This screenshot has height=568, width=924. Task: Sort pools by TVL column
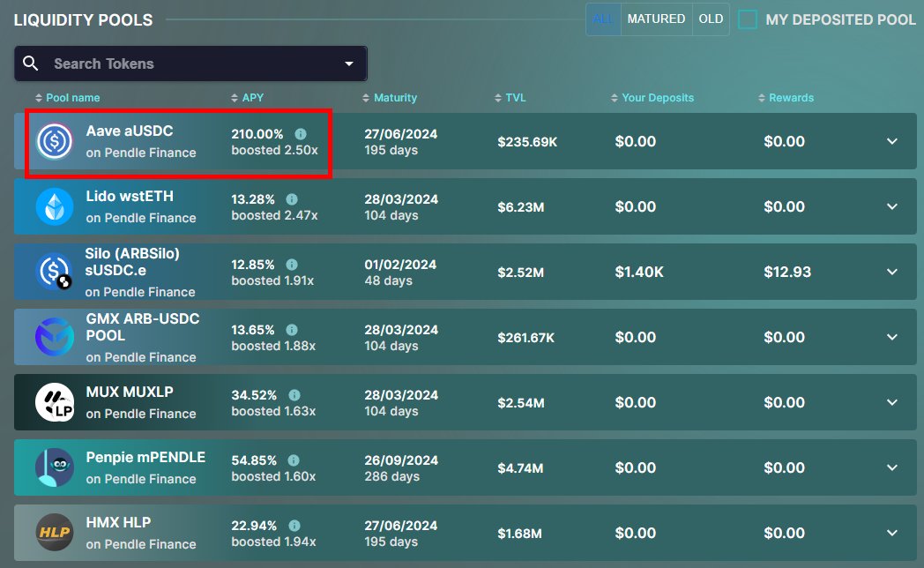[510, 98]
